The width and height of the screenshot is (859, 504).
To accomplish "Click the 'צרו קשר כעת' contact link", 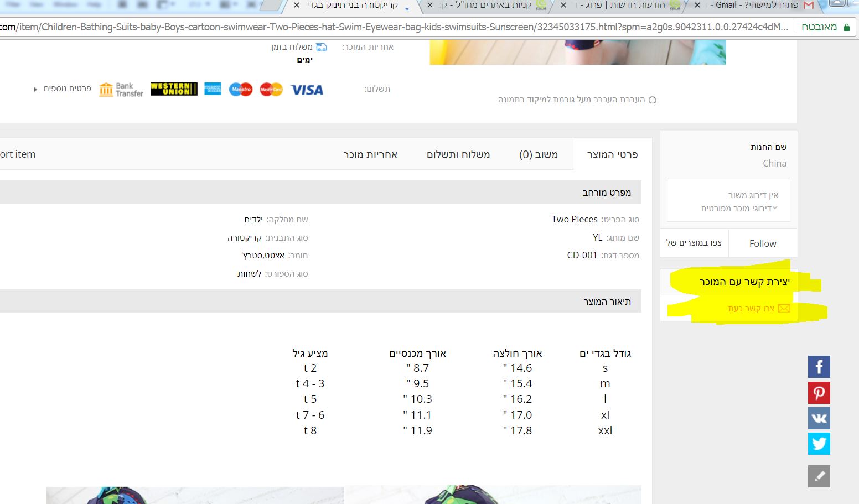I will [751, 309].
